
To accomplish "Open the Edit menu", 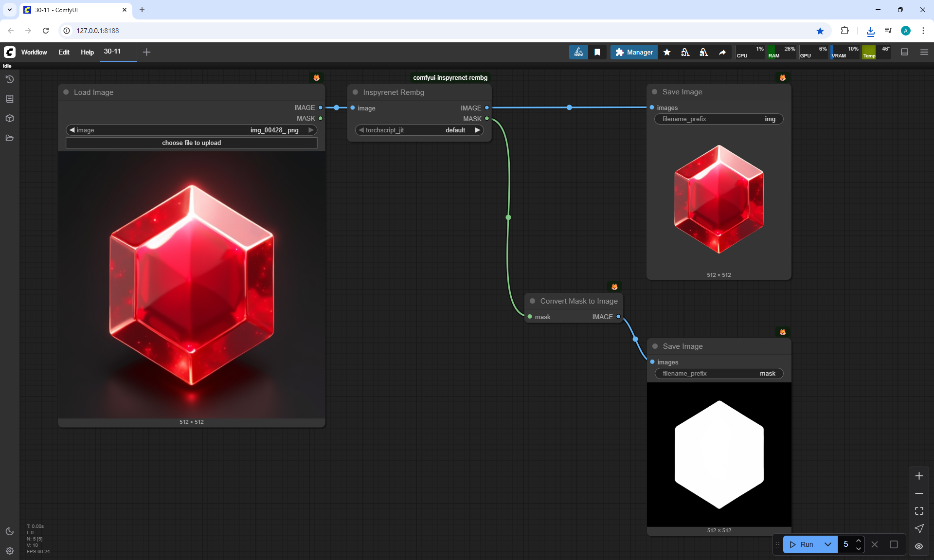I will coord(64,52).
